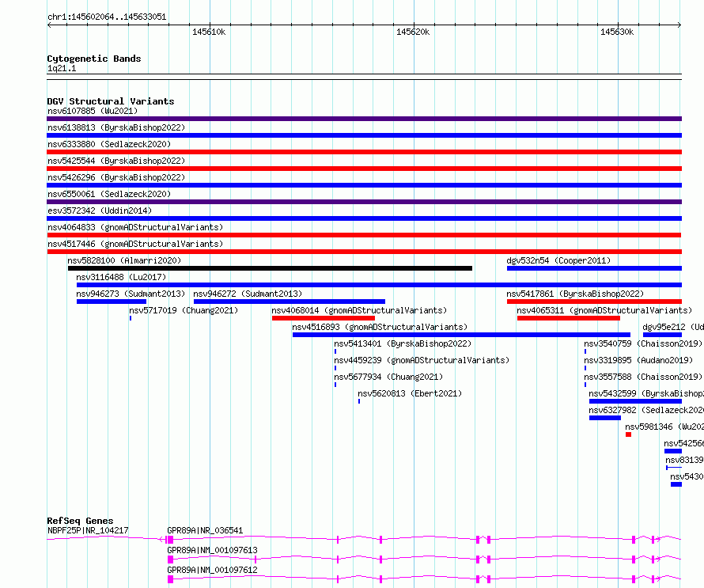The width and height of the screenshot is (704, 588).
Task: Click the GPR89A|NM_001097612 transcript label
Action: pyautogui.click(x=212, y=570)
